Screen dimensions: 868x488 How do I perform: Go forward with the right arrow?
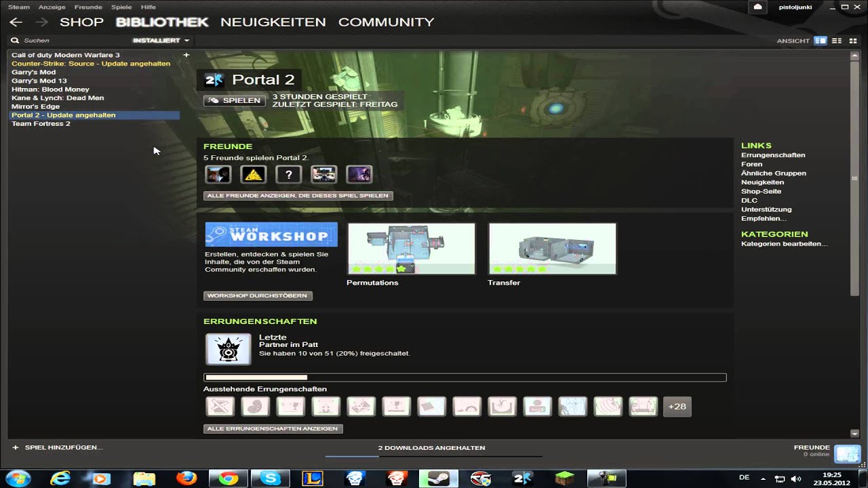[42, 22]
